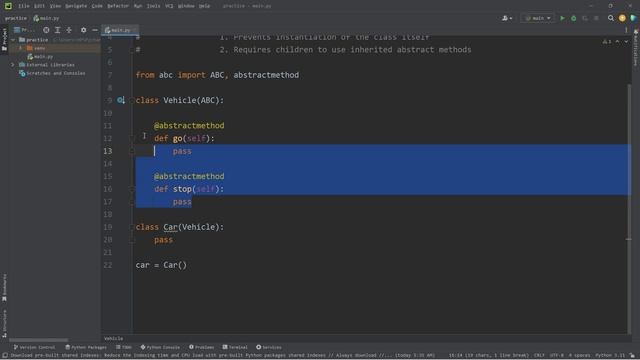Toggle the Structure sidebar button

[x=4, y=323]
